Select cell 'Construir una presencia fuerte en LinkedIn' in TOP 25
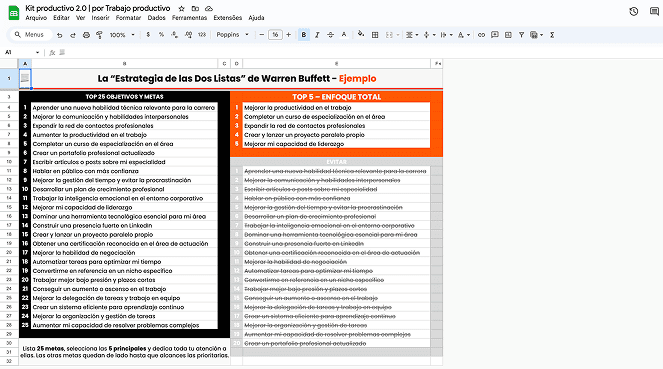 coord(124,225)
